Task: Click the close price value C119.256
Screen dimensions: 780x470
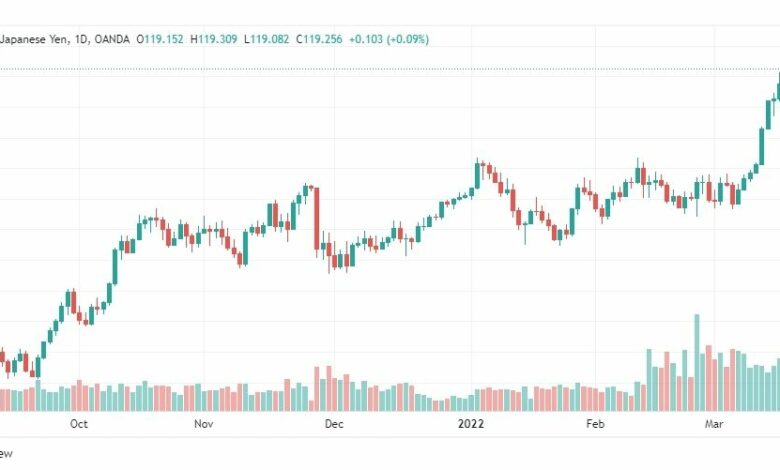Action: pyautogui.click(x=319, y=39)
